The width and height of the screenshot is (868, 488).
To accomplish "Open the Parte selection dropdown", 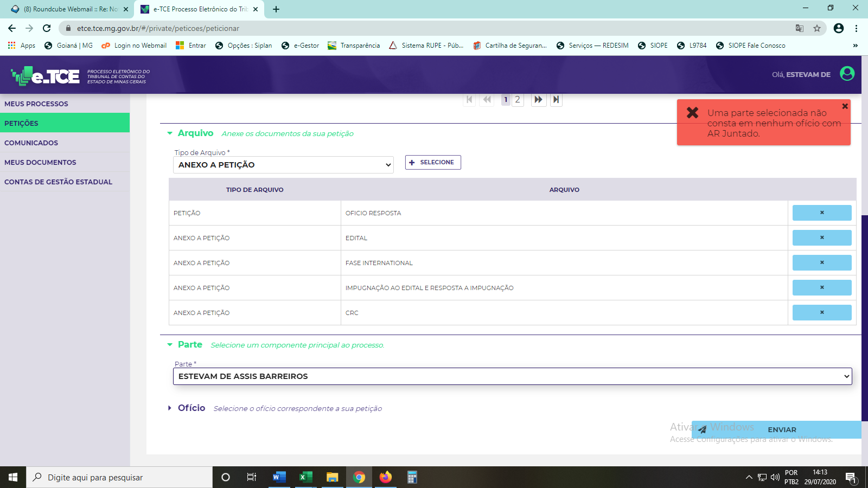I will [x=512, y=376].
